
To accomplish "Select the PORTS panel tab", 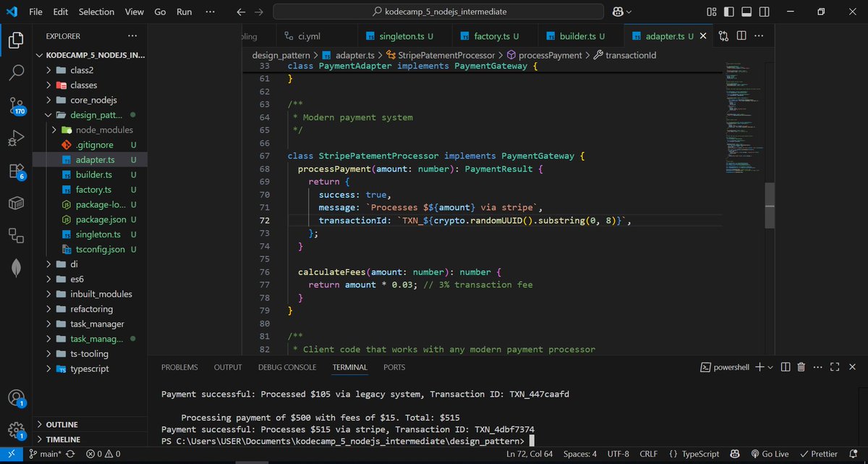I will coord(394,367).
